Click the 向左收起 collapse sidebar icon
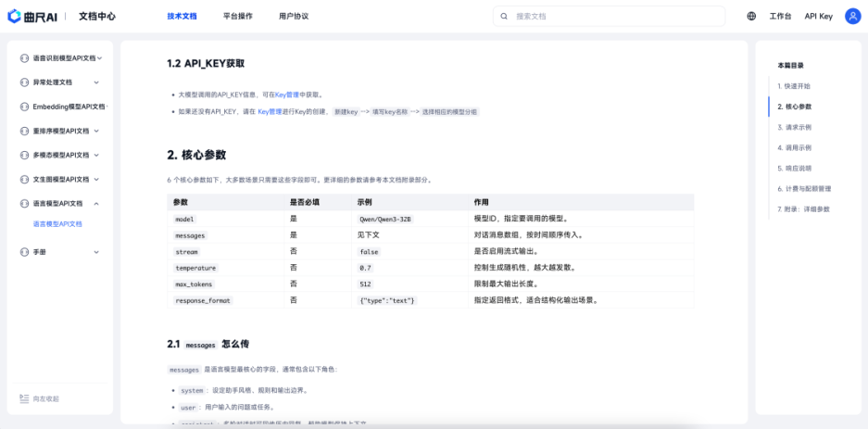 (24, 398)
